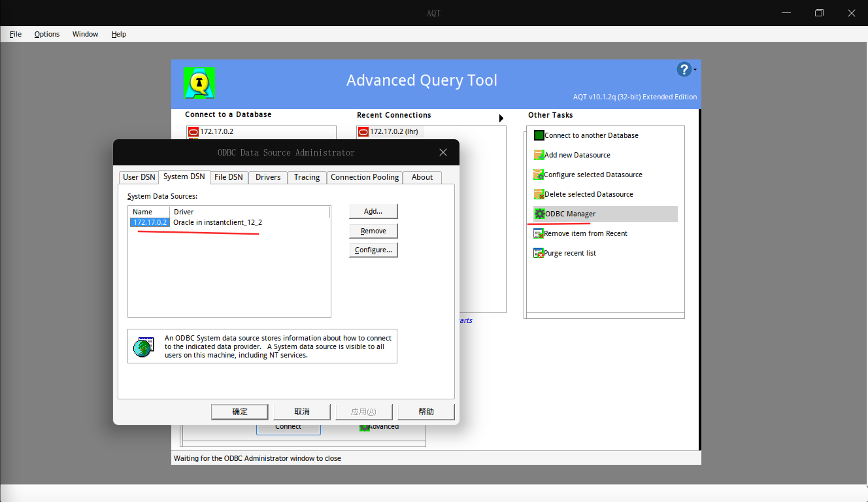Click Purge recent list task
The image size is (868, 502).
570,253
